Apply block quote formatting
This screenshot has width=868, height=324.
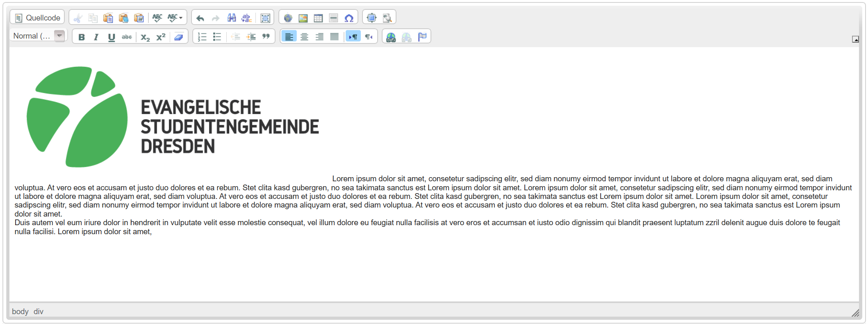(x=266, y=37)
